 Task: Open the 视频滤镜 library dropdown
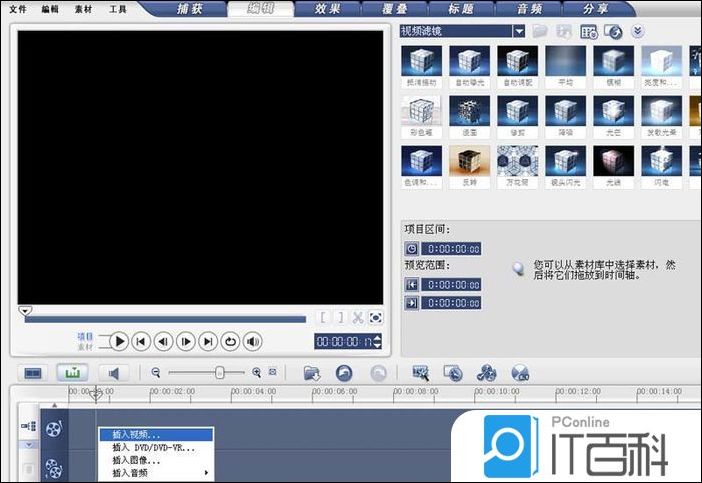coord(519,31)
